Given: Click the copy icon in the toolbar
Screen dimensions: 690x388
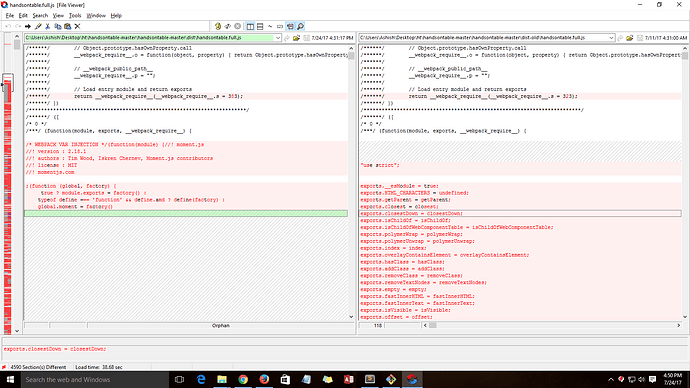Looking at the screenshot, I should pos(58,26).
